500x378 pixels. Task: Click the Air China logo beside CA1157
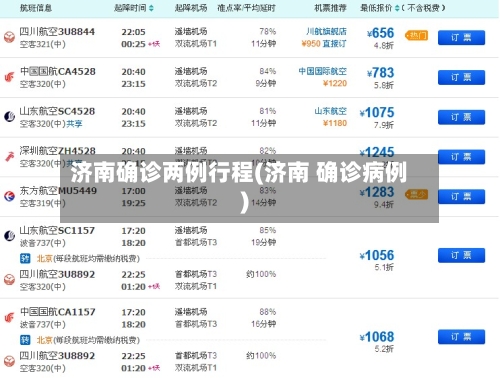[x=9, y=317]
